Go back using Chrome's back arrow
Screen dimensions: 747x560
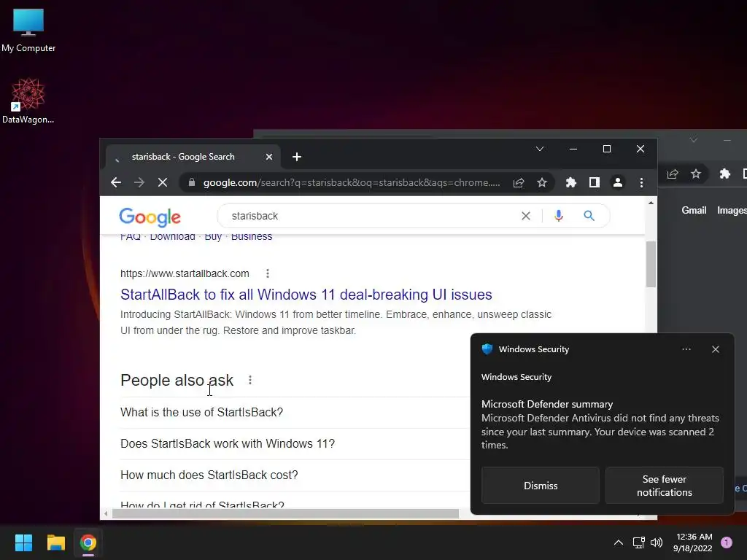[x=116, y=182]
